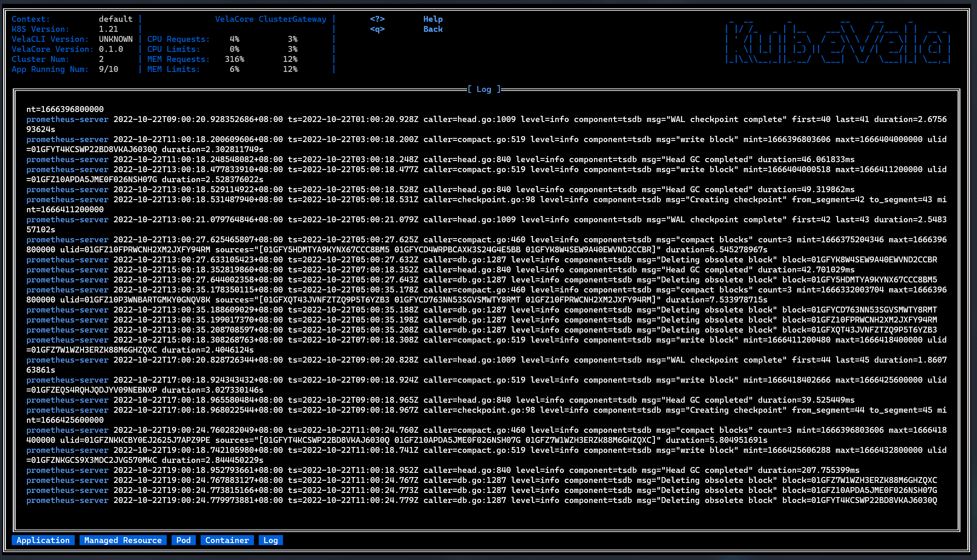Click WAL checkpoint complete first=42 line

coord(486,224)
